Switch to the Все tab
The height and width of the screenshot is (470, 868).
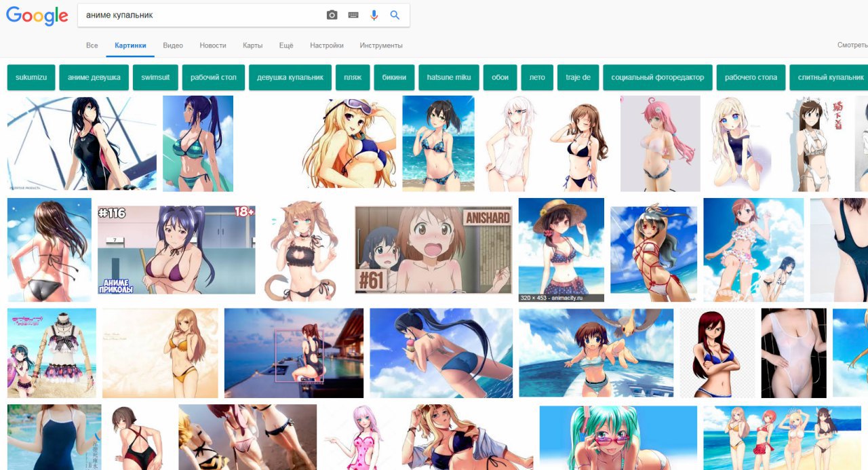92,45
